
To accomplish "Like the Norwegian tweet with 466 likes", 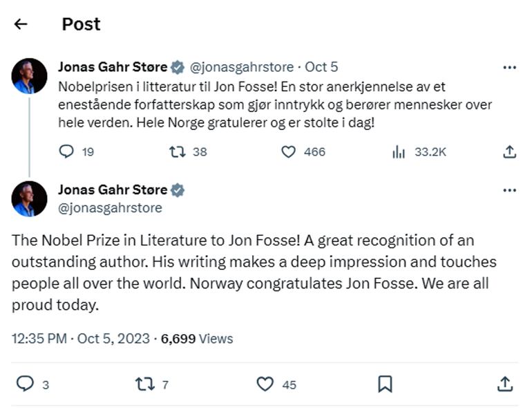I will coord(289,151).
